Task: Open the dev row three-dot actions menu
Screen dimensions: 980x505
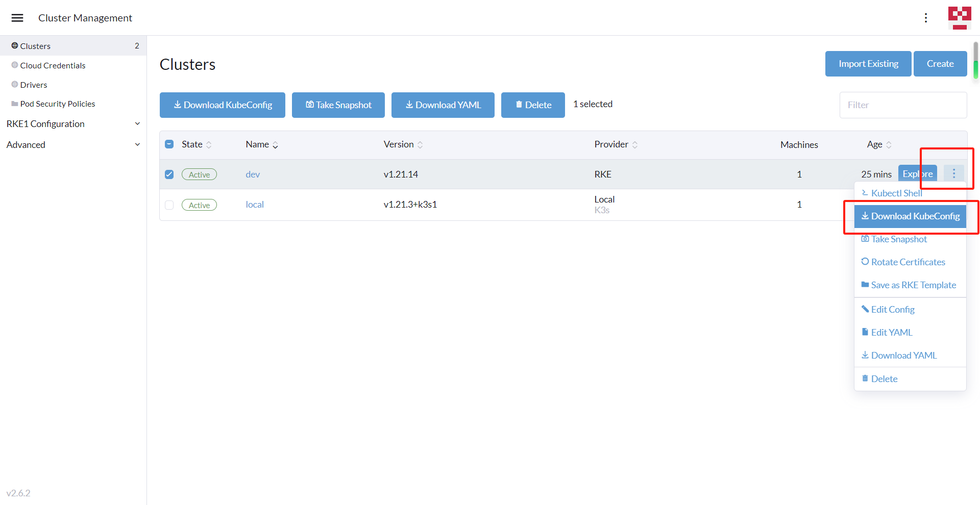Action: [x=953, y=174]
